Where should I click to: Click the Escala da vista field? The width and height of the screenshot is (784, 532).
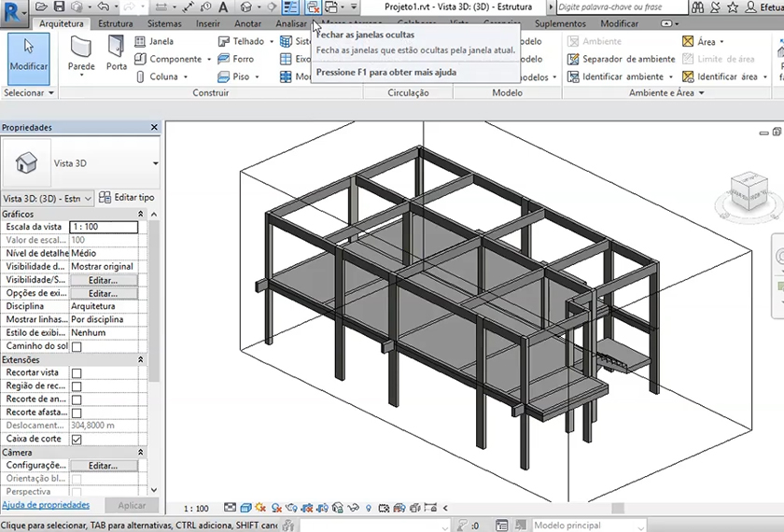click(x=104, y=227)
